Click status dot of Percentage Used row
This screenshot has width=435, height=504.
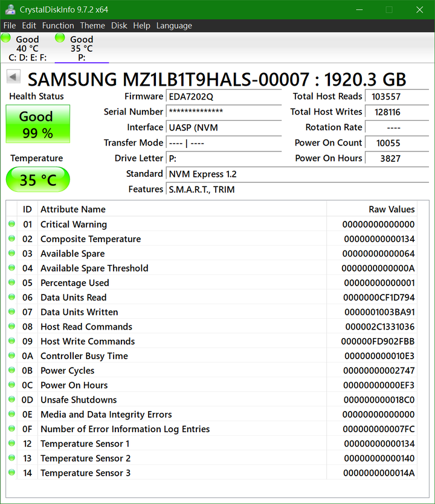click(12, 282)
